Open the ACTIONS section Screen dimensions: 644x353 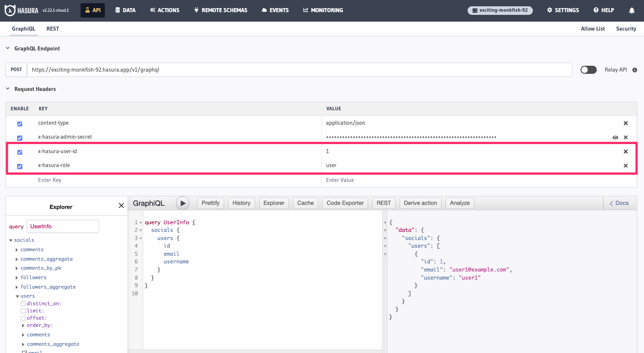click(x=164, y=10)
